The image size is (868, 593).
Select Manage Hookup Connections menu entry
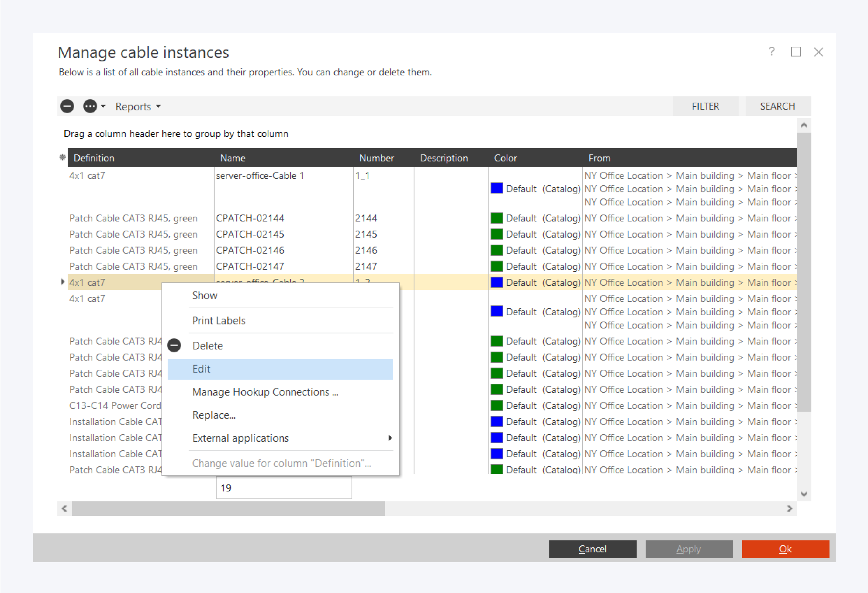point(265,392)
